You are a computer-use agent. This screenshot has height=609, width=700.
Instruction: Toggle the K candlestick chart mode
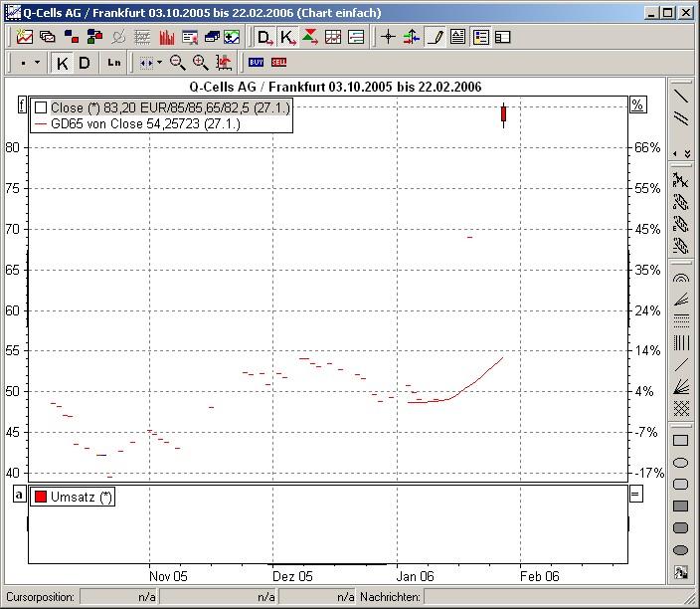click(x=63, y=63)
